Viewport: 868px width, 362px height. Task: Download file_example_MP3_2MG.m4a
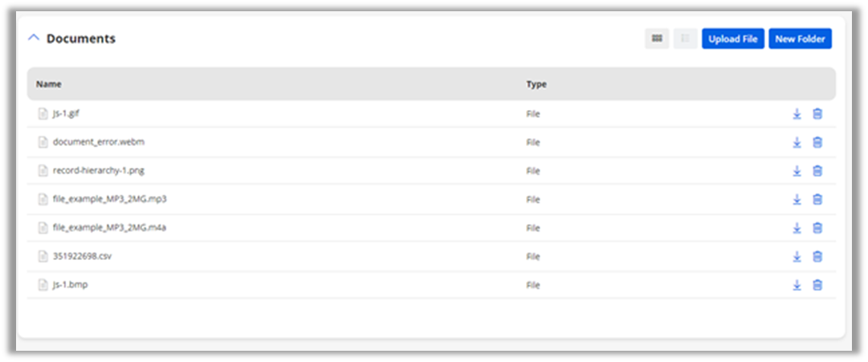point(797,228)
